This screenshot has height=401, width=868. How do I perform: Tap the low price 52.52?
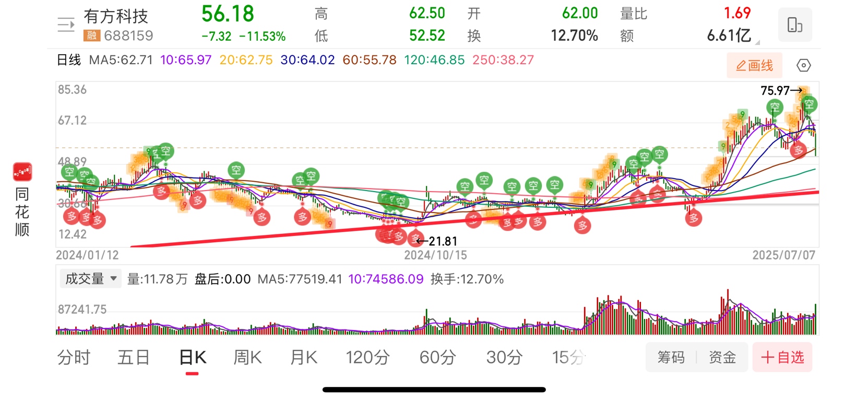tap(427, 36)
